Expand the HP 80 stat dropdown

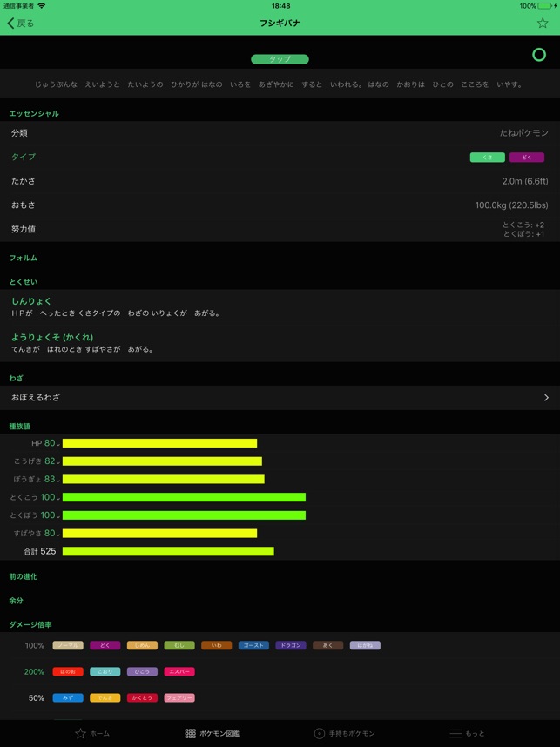tap(52, 443)
